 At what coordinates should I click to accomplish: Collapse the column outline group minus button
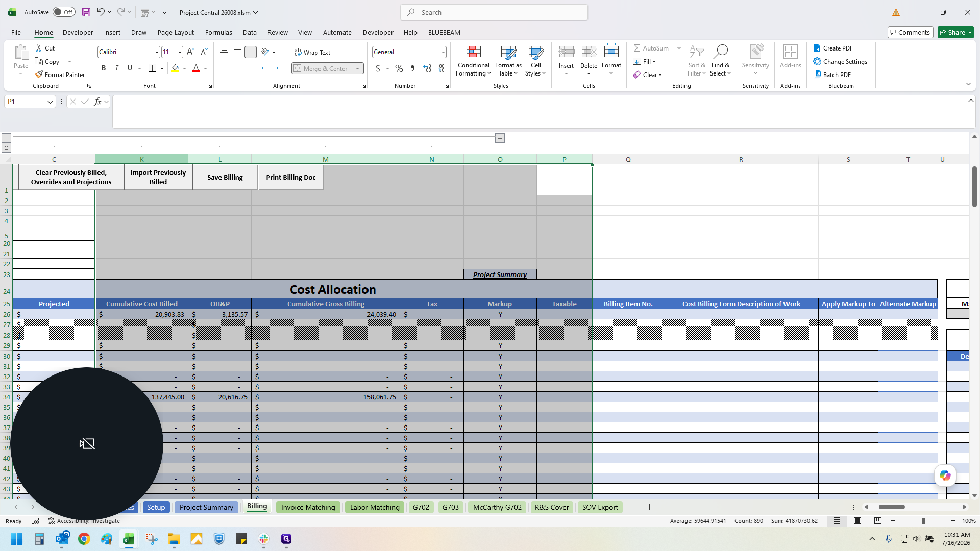pyautogui.click(x=500, y=138)
